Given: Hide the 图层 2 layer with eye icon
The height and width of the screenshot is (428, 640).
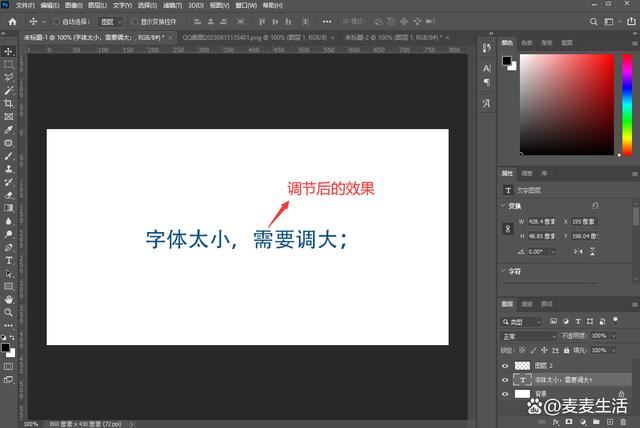Looking at the screenshot, I should click(x=505, y=366).
